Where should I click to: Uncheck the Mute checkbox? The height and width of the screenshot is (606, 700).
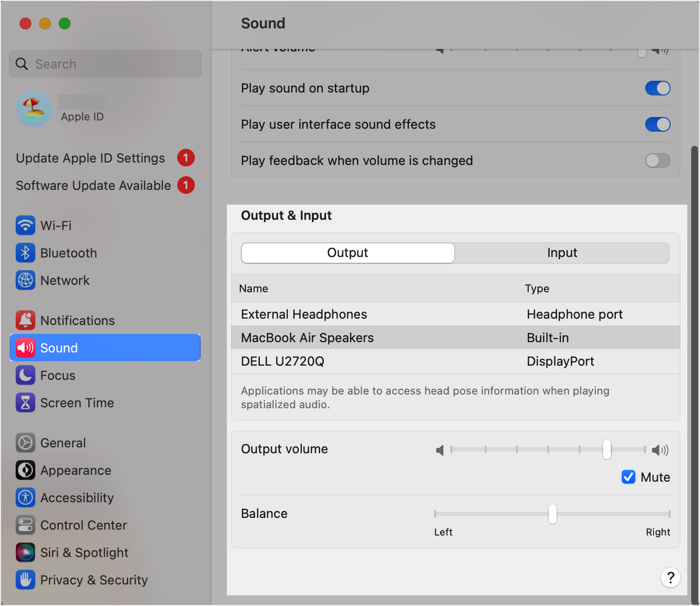(x=628, y=477)
